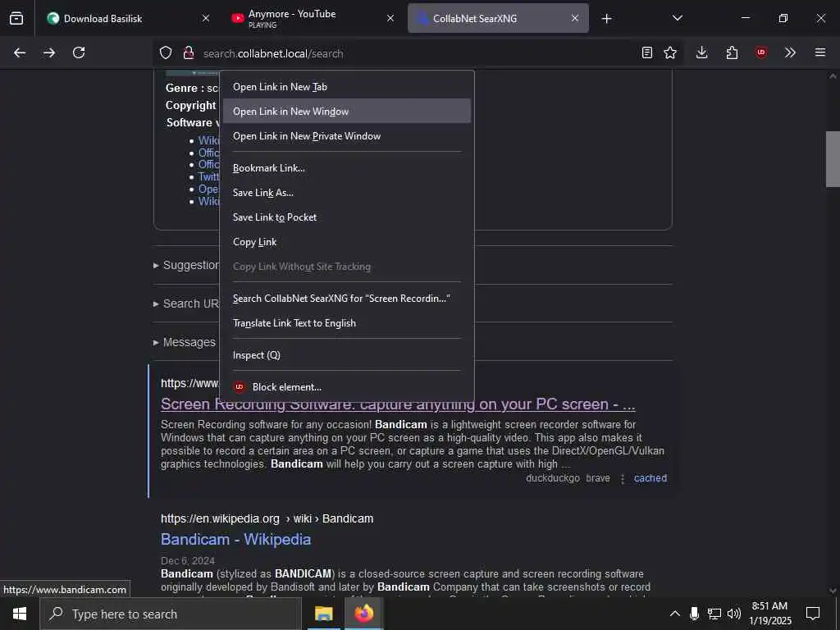Select Save Link to Pocket
This screenshot has height=630, width=840.
click(x=347, y=217)
